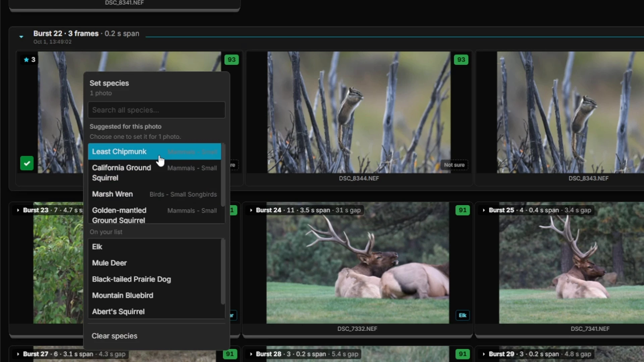This screenshot has width=644, height=362.
Task: Expand Burst 27 group
Action: [18, 354]
